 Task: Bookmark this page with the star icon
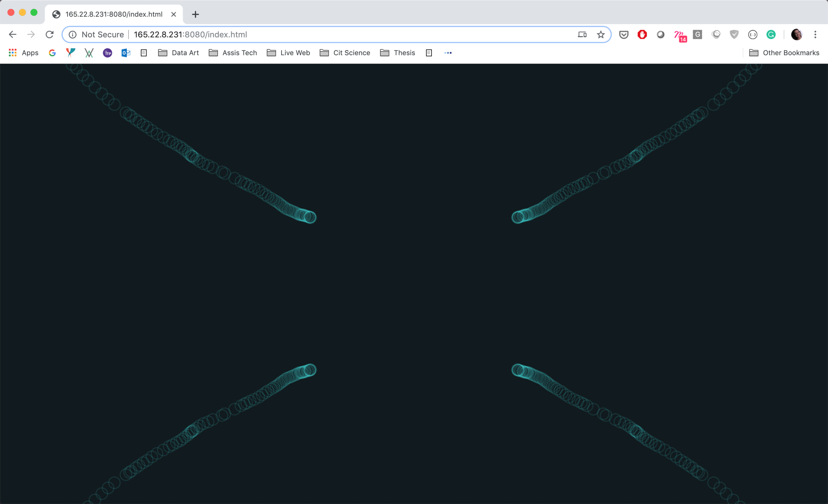click(x=600, y=35)
